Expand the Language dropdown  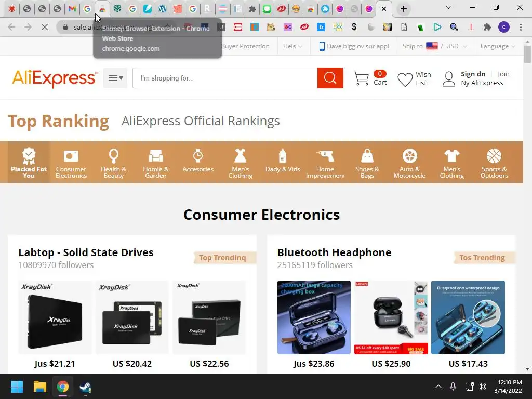[498, 46]
